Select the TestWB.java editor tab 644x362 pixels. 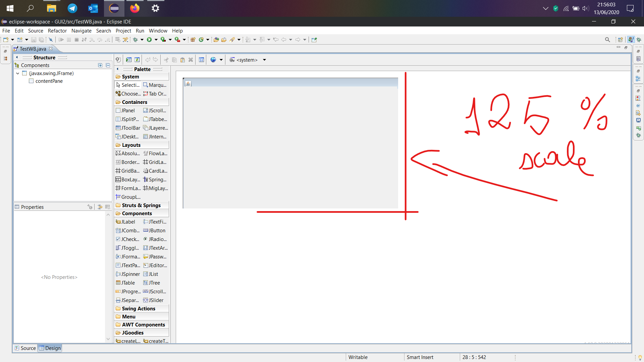point(33,49)
